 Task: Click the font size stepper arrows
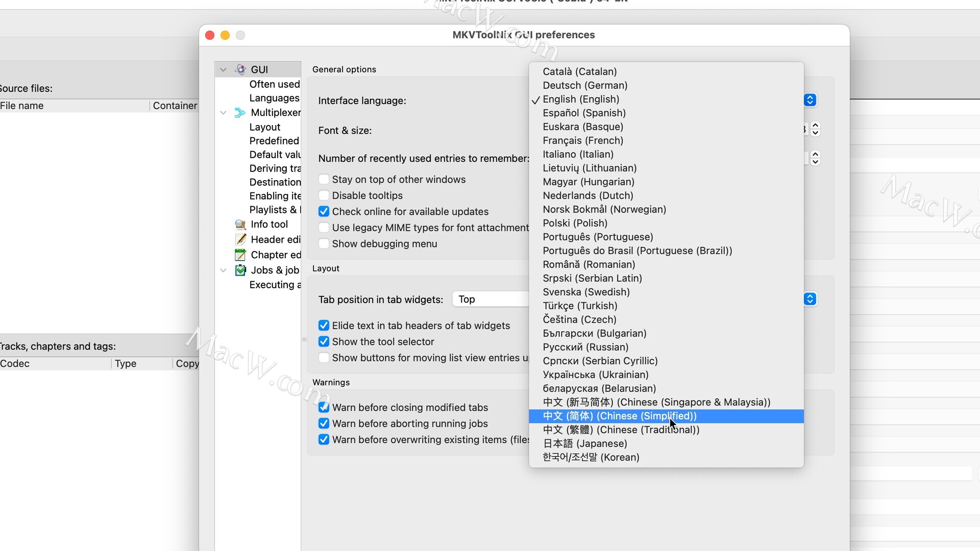[x=815, y=129]
